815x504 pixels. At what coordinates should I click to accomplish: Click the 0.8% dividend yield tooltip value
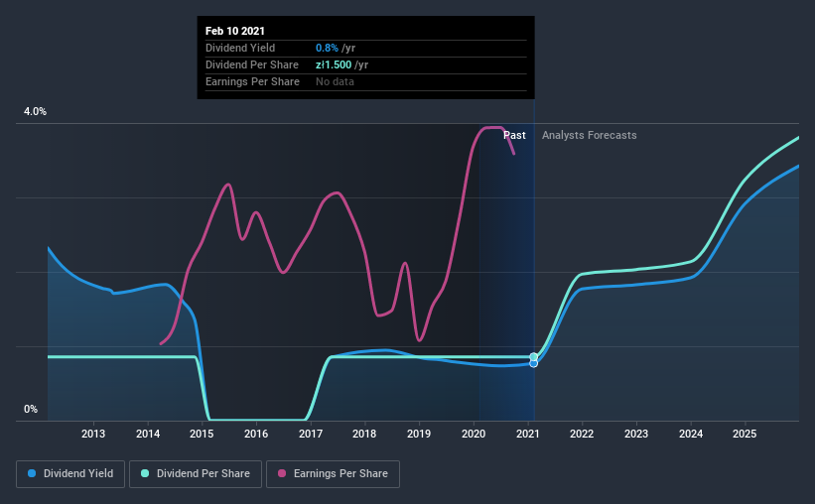pos(327,48)
